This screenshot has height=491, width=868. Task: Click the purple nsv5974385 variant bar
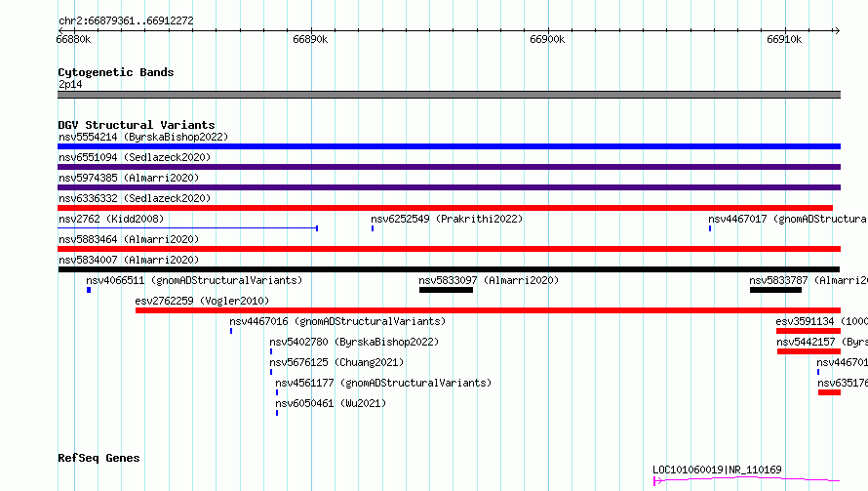click(449, 187)
